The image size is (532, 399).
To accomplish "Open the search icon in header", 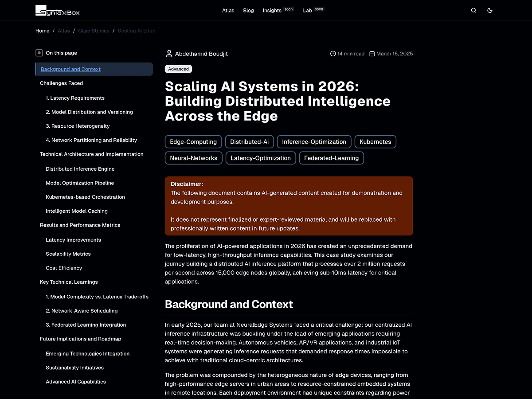I will pyautogui.click(x=473, y=10).
